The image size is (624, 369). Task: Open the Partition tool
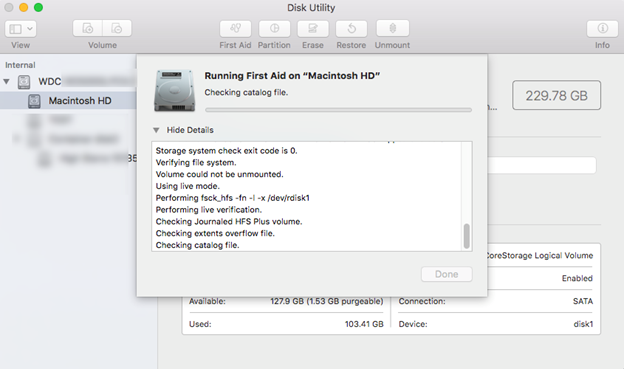[274, 29]
